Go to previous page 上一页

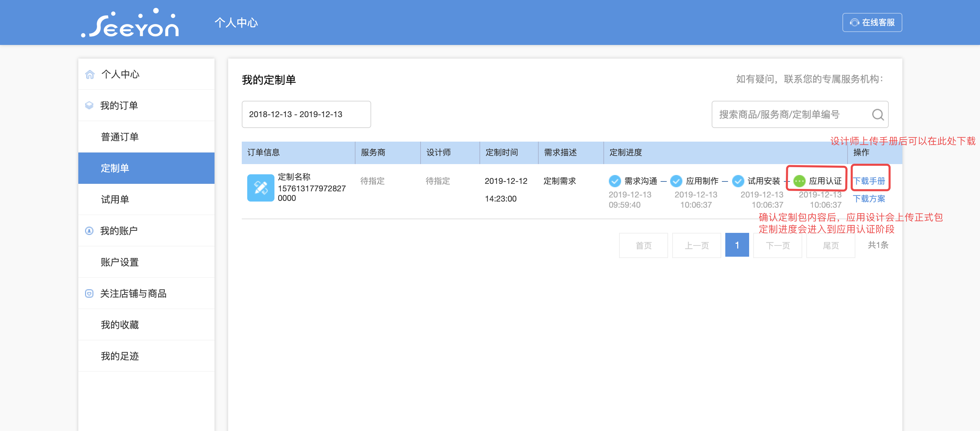697,245
